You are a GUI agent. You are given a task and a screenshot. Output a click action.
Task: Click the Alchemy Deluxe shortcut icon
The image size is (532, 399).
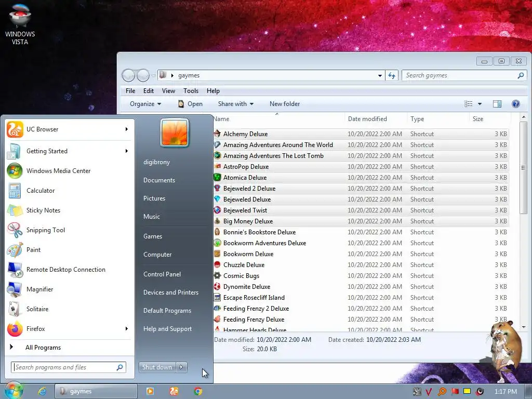(217, 134)
